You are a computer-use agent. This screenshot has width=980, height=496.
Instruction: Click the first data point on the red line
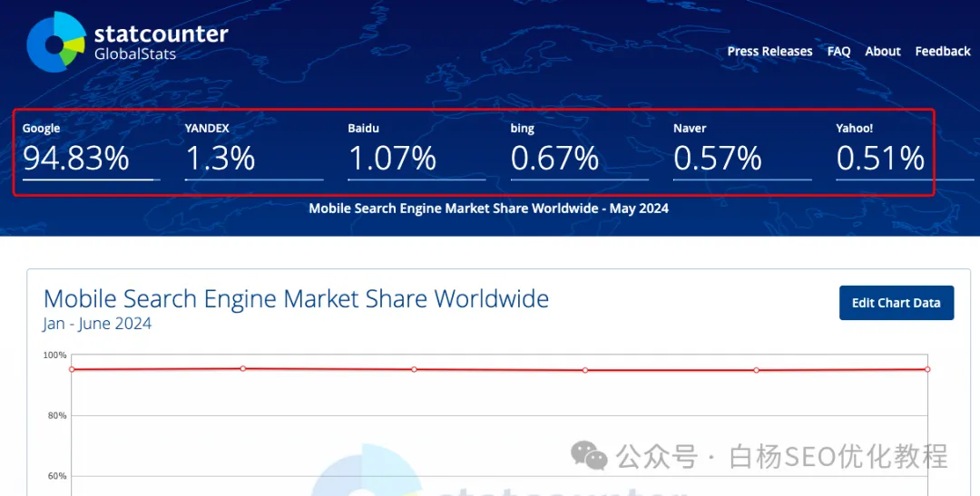click(x=72, y=369)
